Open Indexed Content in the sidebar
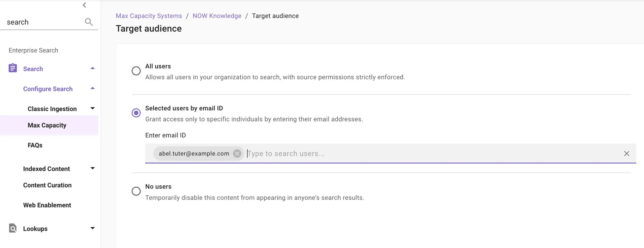 (47, 169)
